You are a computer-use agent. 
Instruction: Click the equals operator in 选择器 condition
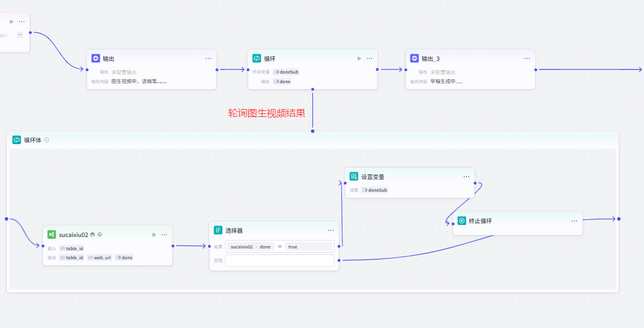(279, 247)
